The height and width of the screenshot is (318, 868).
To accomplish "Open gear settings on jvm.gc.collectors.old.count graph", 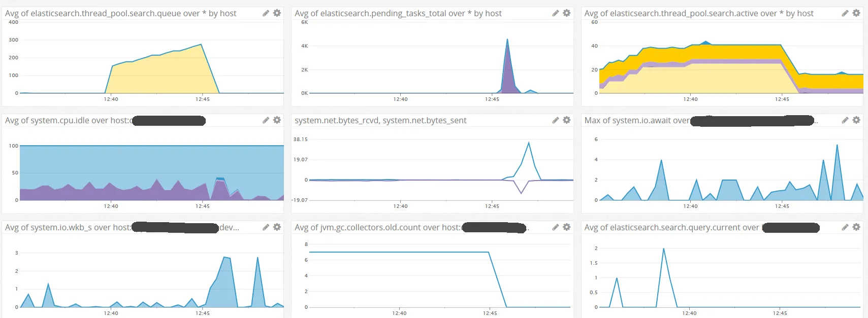I will coord(567,227).
